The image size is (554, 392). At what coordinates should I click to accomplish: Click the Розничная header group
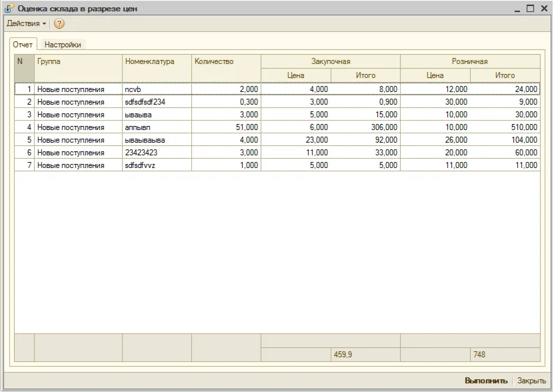469,61
